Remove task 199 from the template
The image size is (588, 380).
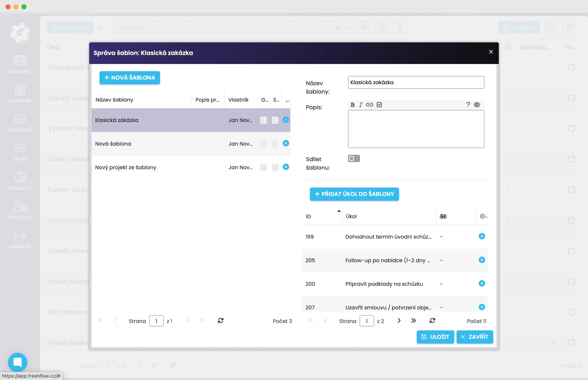pyautogui.click(x=481, y=236)
